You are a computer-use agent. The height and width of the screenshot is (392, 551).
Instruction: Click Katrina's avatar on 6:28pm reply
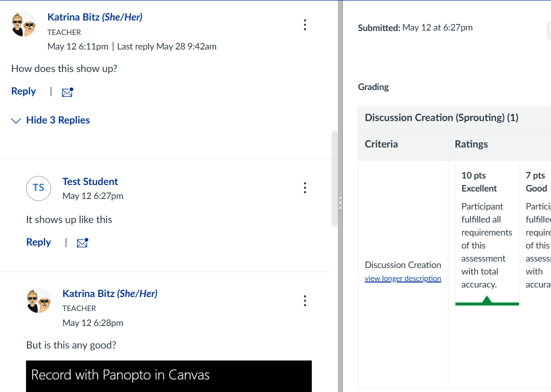pyautogui.click(x=39, y=300)
